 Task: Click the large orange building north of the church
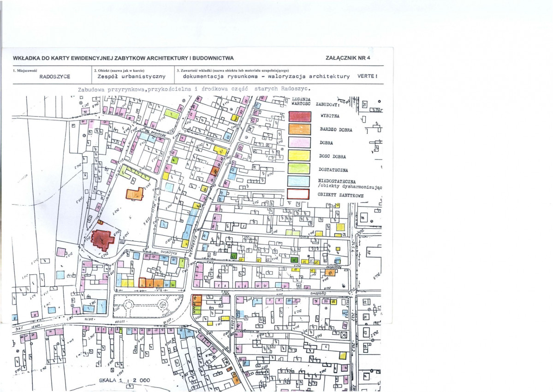click(135, 194)
